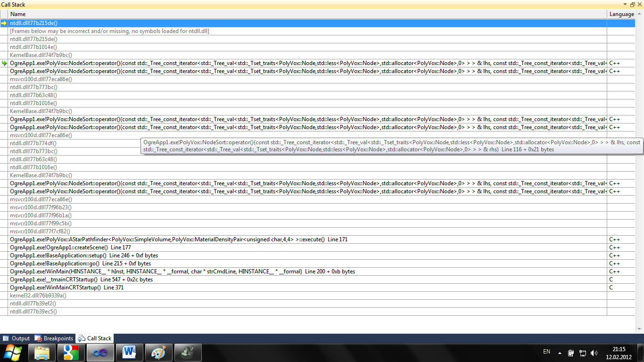This screenshot has height=362, width=644.
Task: Click the network icon in the system tray
Action: [x=582, y=354]
